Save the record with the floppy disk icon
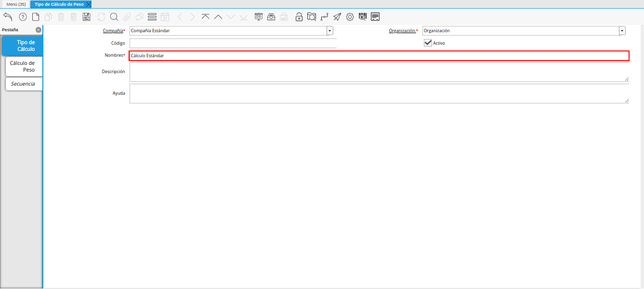 coord(87,17)
